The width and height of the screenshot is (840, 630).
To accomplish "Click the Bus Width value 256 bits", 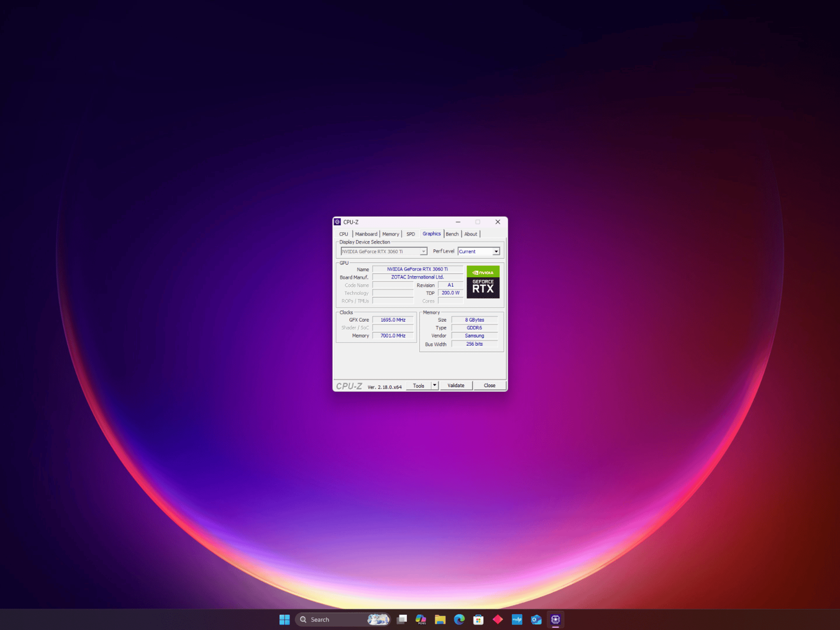I will (475, 344).
